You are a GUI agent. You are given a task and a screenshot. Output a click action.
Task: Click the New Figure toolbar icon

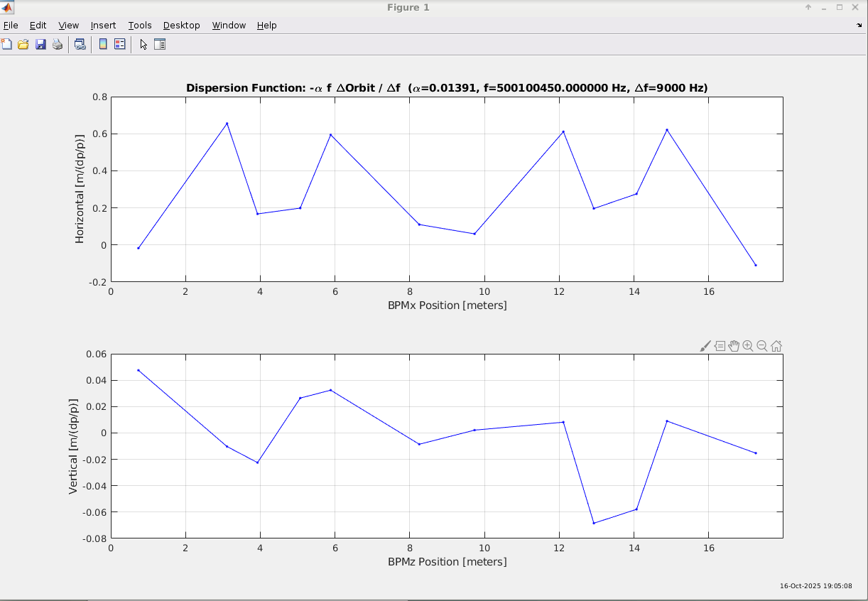tap(6, 44)
